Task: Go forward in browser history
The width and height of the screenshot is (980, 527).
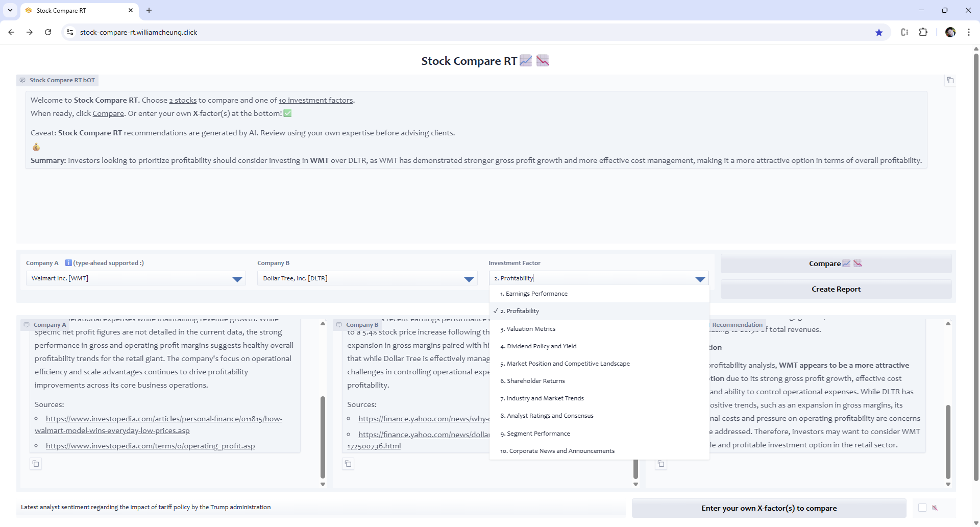Action: tap(30, 32)
